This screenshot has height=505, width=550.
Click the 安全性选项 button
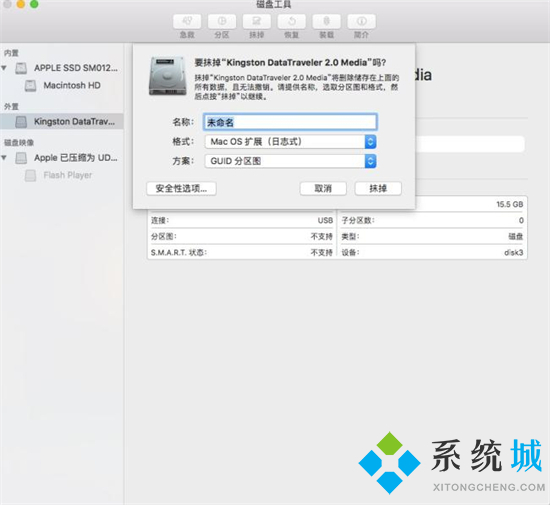181,189
